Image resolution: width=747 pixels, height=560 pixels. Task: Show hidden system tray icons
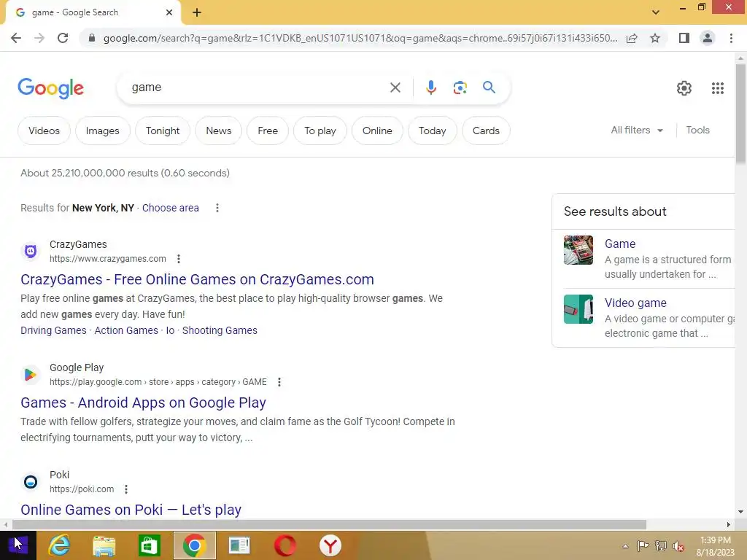625,546
